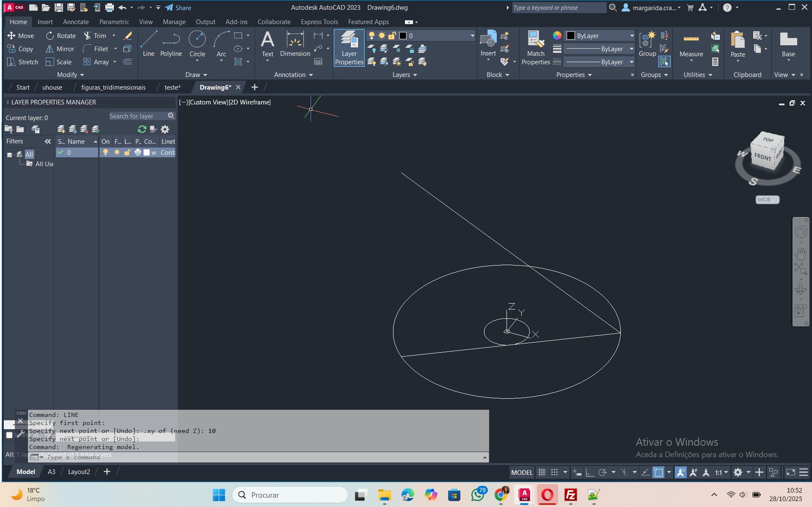This screenshot has height=507, width=812.
Task: Open the WCS coordinate system dropdown
Action: coord(767,200)
